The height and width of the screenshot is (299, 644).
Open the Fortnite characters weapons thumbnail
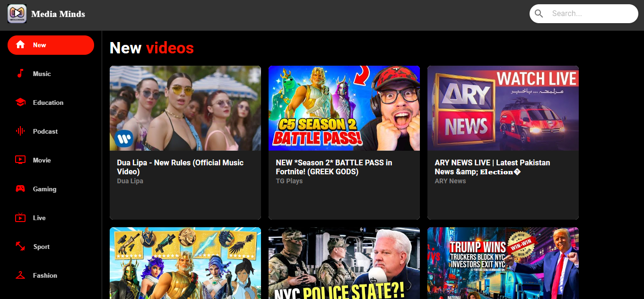[185, 263]
